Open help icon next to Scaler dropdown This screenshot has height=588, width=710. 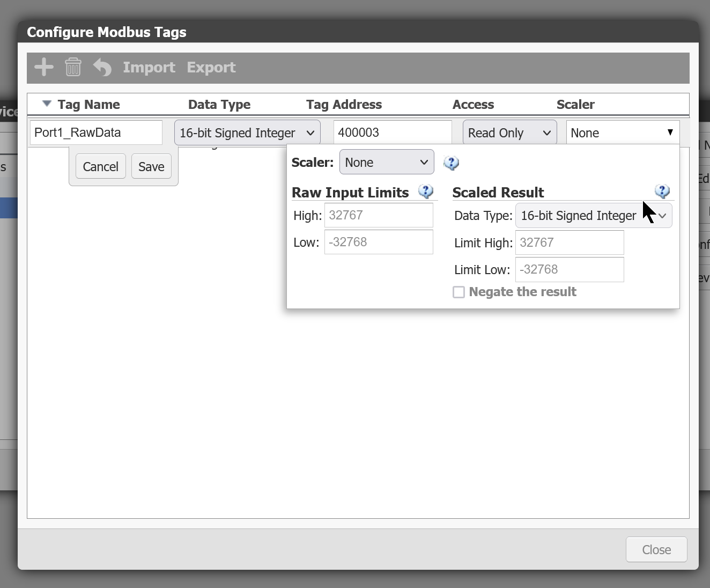tap(452, 163)
